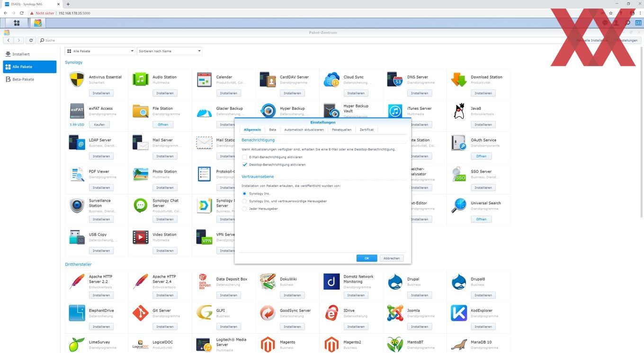Viewport: 644px width, 353px height.
Task: Click Kaufen for exFAT Access
Action: point(99,124)
